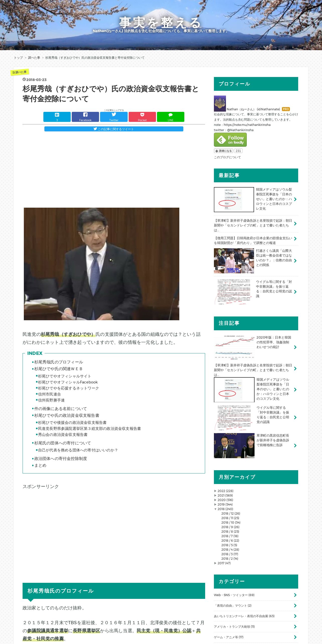Go to 調べた事 breadcrumb
The width and height of the screenshot is (322, 644).
tap(34, 58)
